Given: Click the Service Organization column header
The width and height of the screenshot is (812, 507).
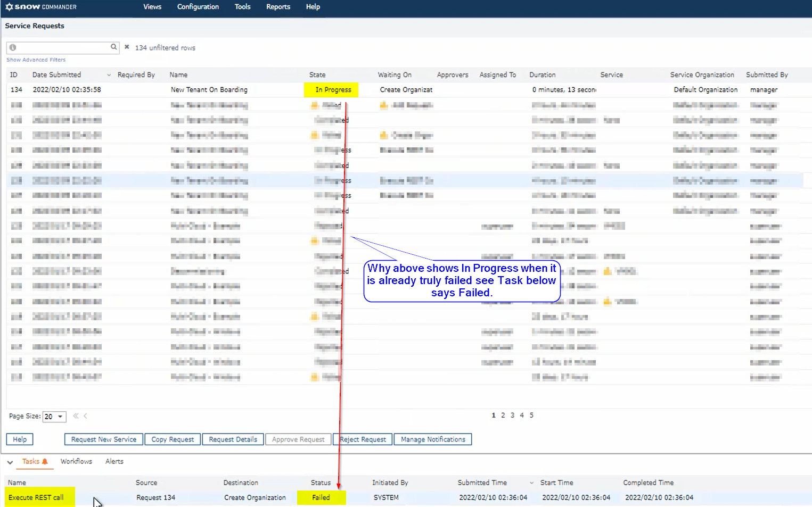Looking at the screenshot, I should coord(702,75).
